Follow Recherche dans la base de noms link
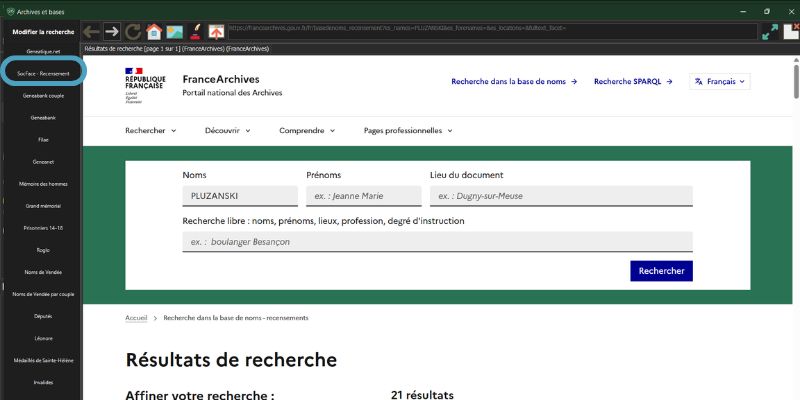This screenshot has height=400, width=800. 514,81
